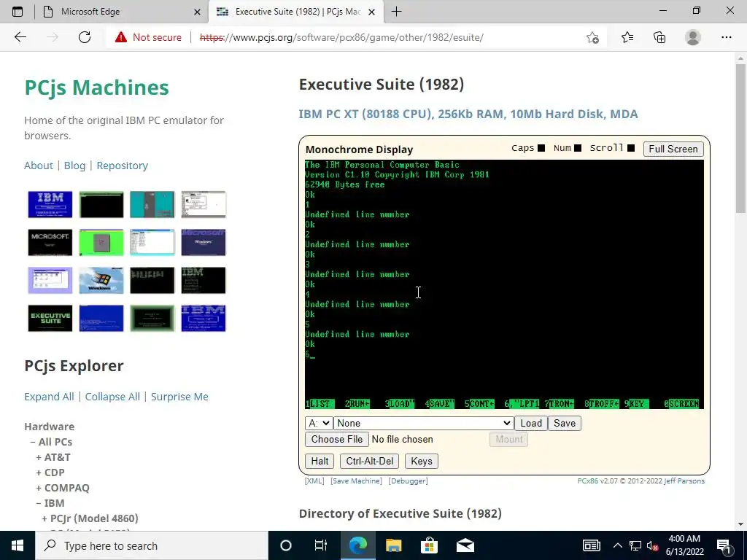
Task: Select the Executive Suite (1982) tab
Action: pyautogui.click(x=296, y=12)
